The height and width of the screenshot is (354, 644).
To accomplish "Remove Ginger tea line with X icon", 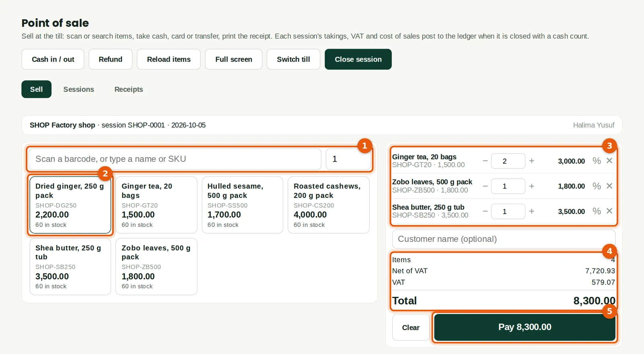I will click(x=609, y=161).
